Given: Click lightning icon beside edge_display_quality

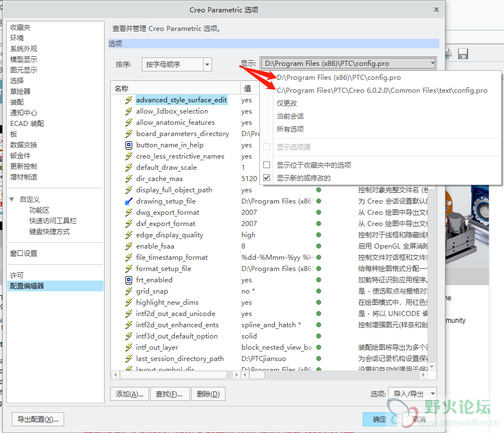Looking at the screenshot, I should (129, 235).
